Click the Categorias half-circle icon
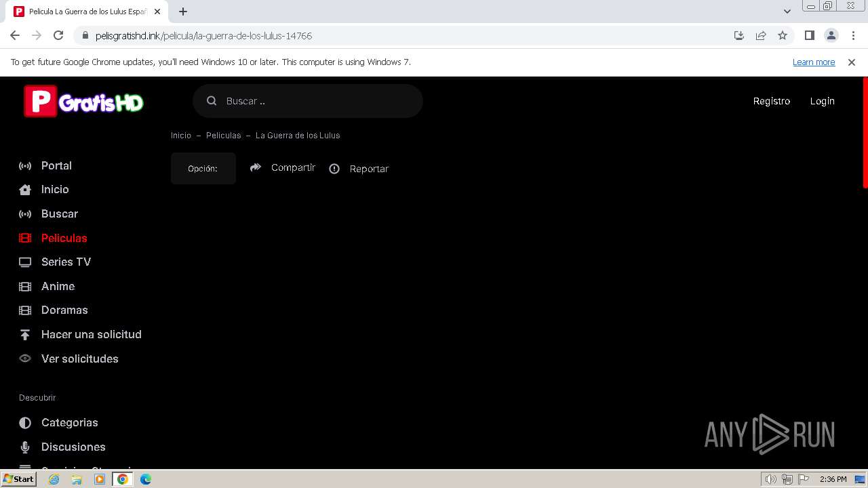This screenshot has height=488, width=868. [x=25, y=423]
